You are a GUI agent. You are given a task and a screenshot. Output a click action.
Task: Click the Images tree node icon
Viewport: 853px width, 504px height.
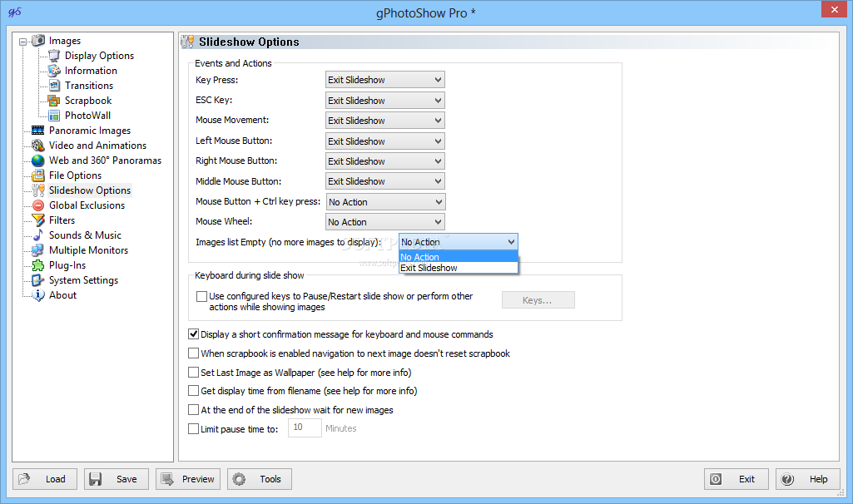coord(38,41)
